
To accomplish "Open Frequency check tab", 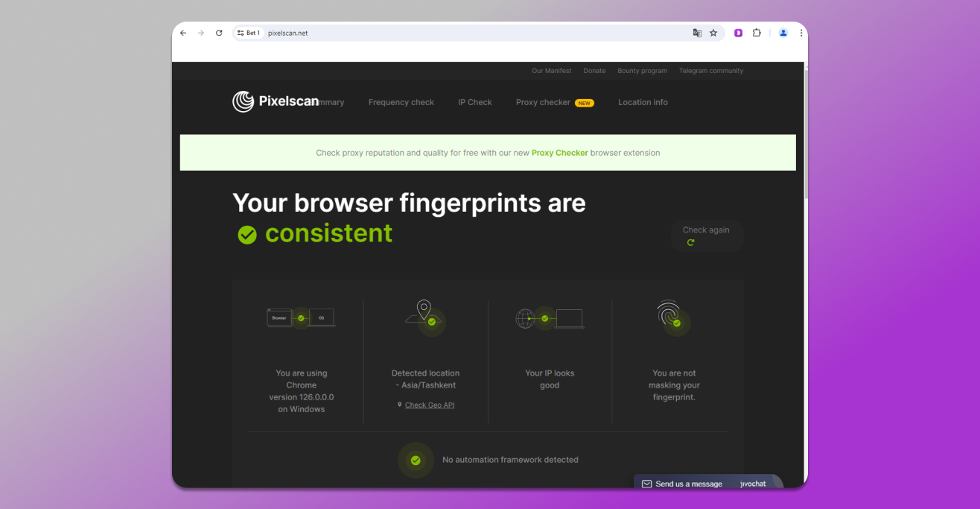I will click(401, 102).
